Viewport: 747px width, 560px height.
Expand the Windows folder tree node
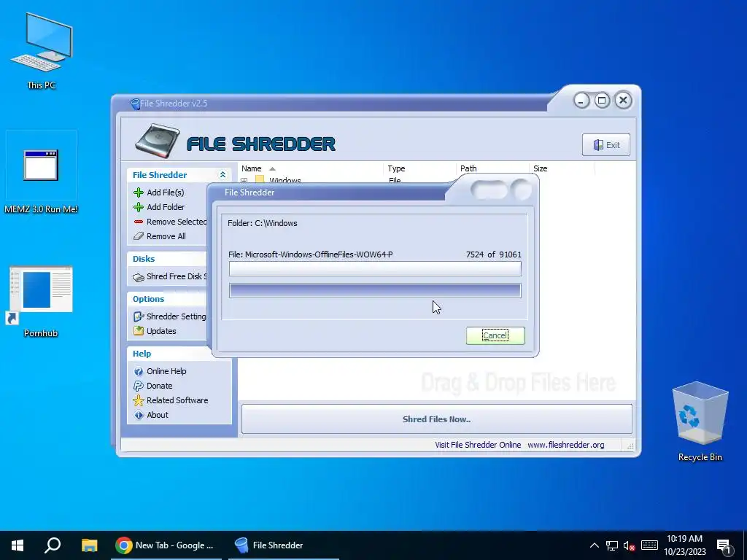point(244,181)
